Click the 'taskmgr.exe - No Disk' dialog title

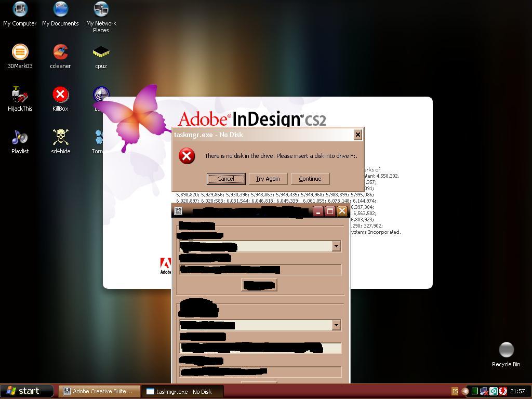208,135
